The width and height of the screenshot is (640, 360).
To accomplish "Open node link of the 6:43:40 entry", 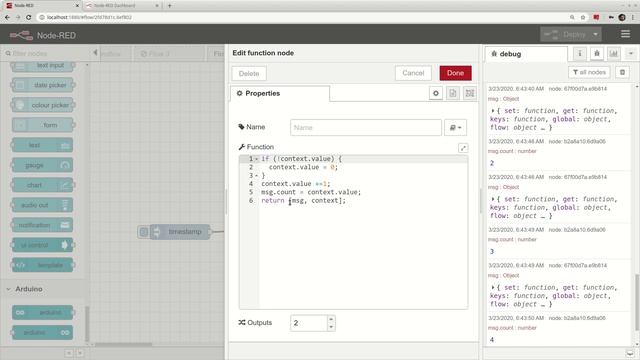I will tap(578, 89).
